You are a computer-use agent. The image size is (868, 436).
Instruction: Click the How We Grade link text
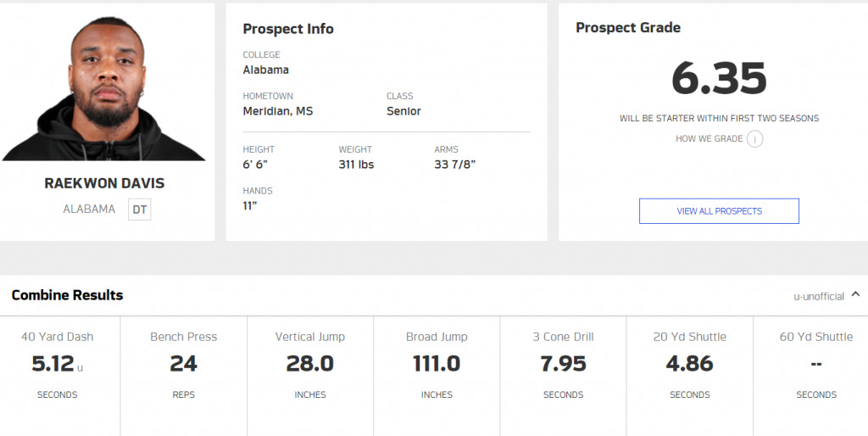[x=709, y=138]
